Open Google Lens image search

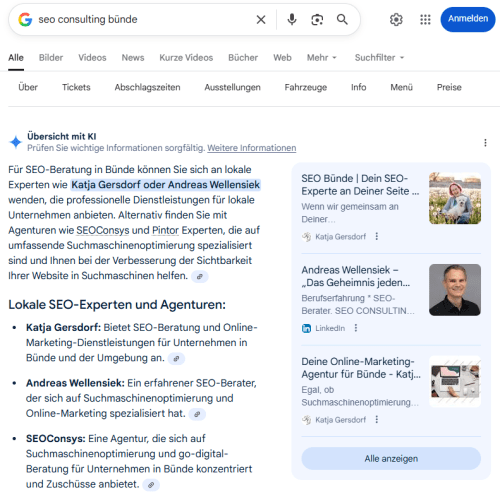click(317, 20)
